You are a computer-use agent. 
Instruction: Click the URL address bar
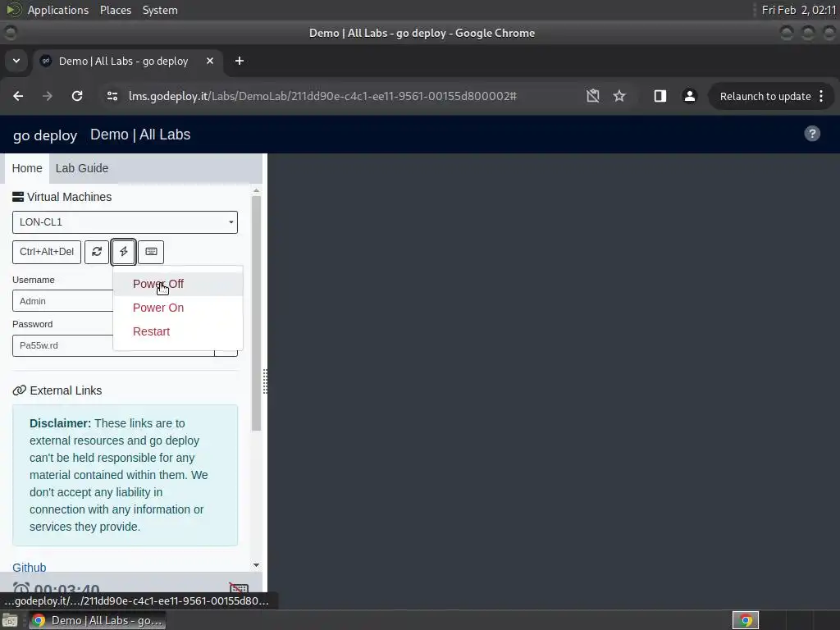(x=322, y=97)
